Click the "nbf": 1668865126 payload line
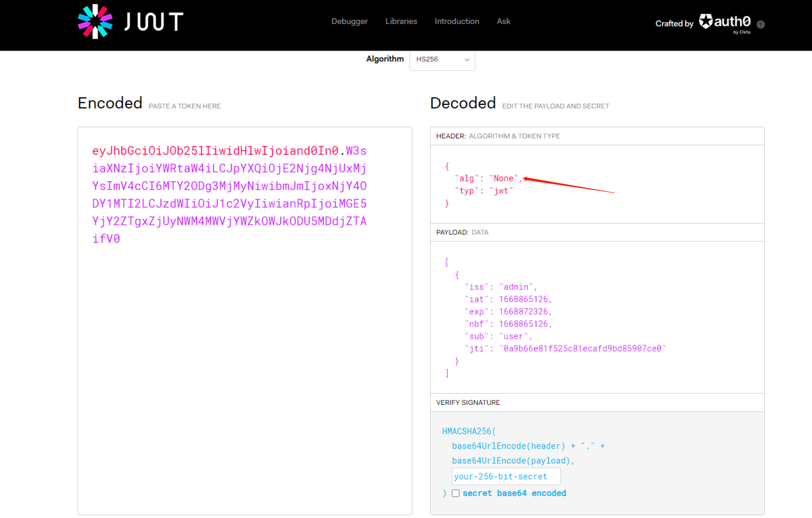The width and height of the screenshot is (812, 518). (x=508, y=324)
